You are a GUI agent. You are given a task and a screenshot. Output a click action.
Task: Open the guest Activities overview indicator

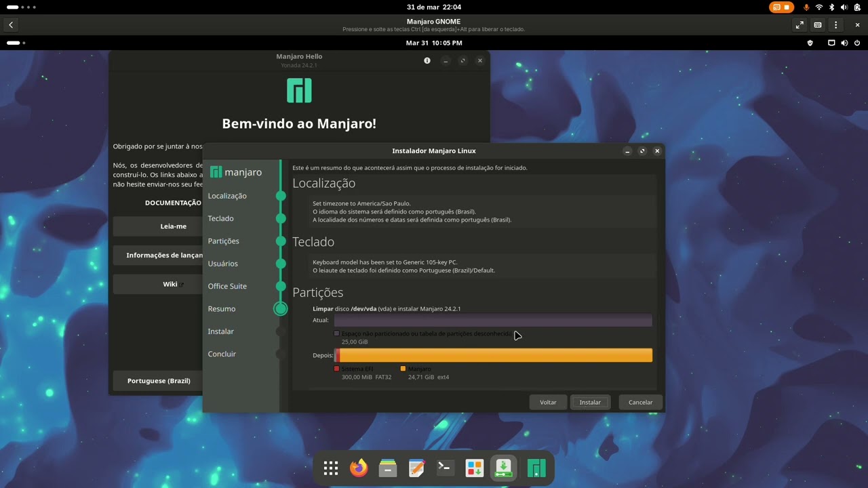pyautogui.click(x=16, y=43)
